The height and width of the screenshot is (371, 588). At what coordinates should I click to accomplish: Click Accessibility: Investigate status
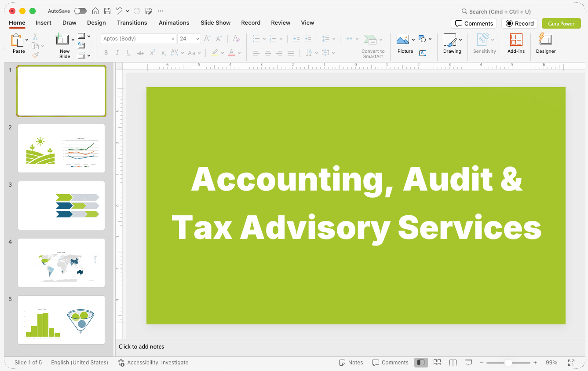153,363
